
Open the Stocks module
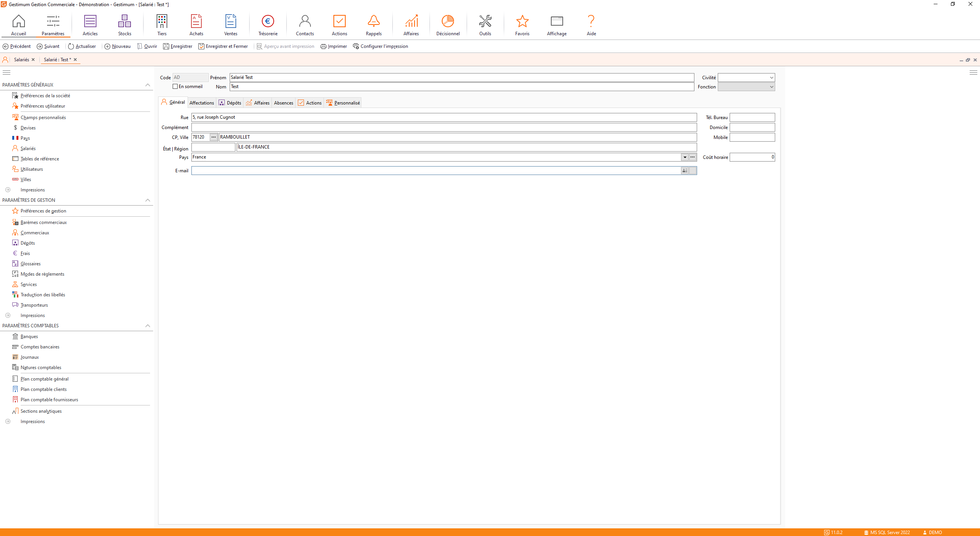coord(124,25)
